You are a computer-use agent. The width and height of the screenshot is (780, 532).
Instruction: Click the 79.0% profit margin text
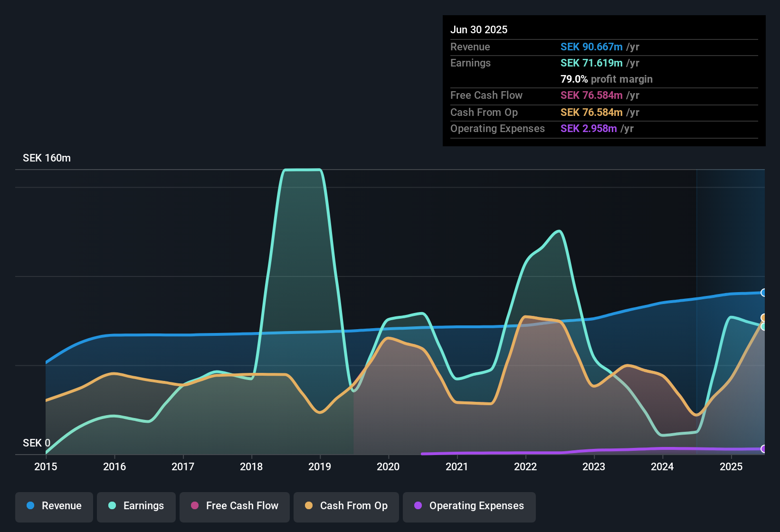[607, 79]
